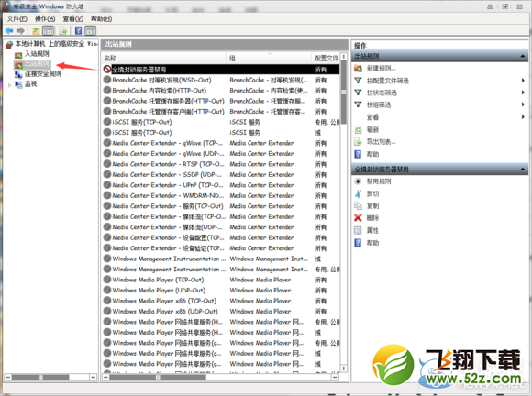The height and width of the screenshot is (396, 532).
Task: Click the window minimize button
Action: click(490, 6)
